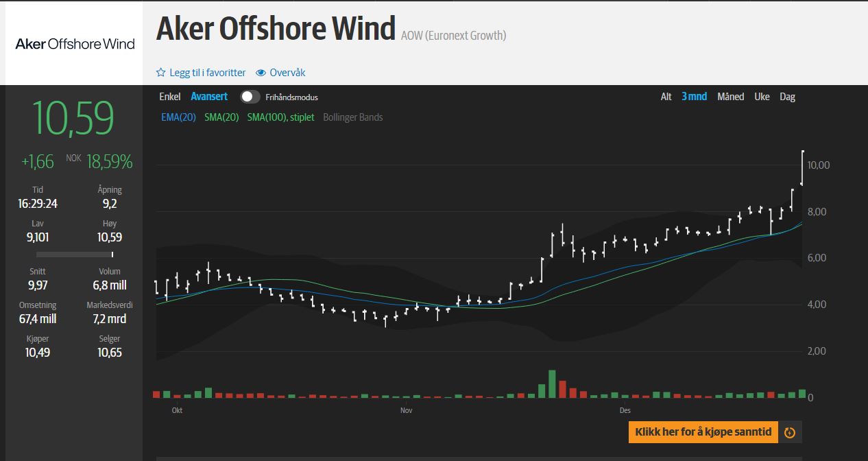Click the star icon for favorites
Screen dimensions: 868x461
pos(161,73)
